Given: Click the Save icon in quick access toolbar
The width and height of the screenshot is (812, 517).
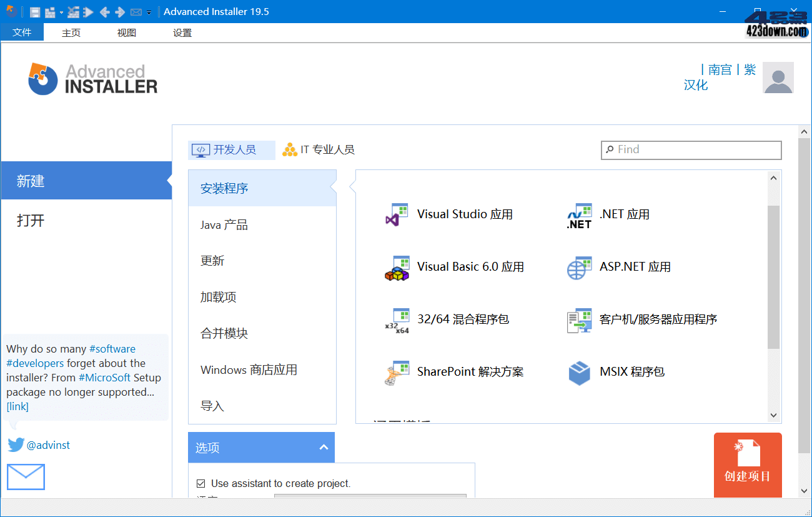Looking at the screenshot, I should (34, 11).
